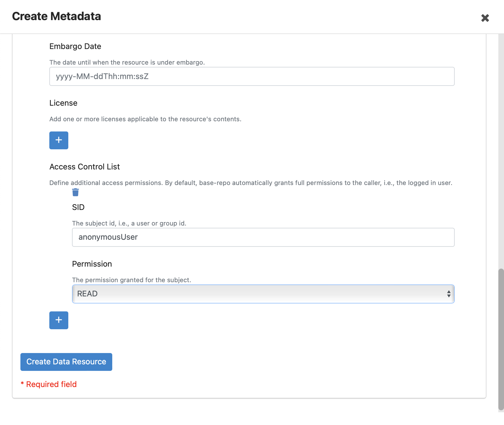
Task: Click the Create Data Resource button
Action: 66,362
